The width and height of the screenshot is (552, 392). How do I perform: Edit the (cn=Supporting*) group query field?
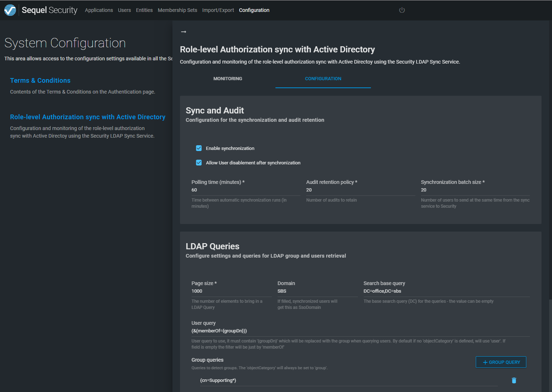(x=349, y=380)
